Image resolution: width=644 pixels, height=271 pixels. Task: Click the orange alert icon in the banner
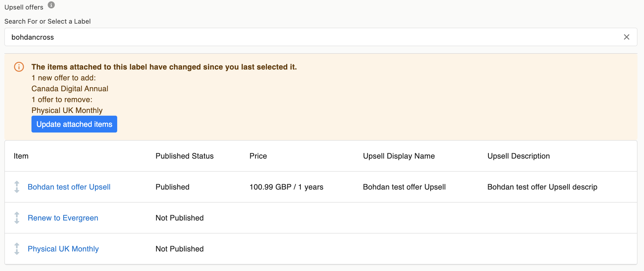pyautogui.click(x=19, y=67)
